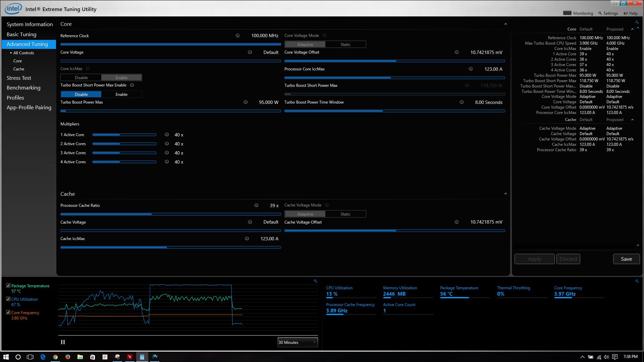This screenshot has width=644, height=362.
Task: Open Google Chrome from taskbar
Action: coord(55,357)
